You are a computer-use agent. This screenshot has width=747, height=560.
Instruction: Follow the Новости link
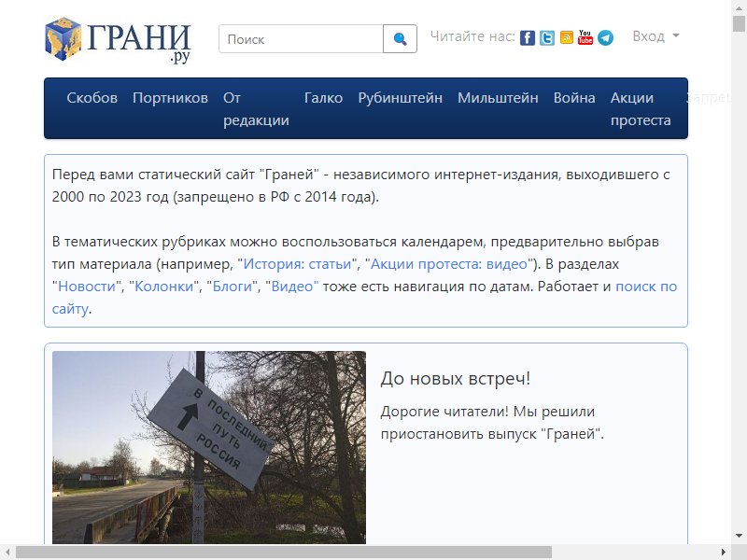[87, 287]
